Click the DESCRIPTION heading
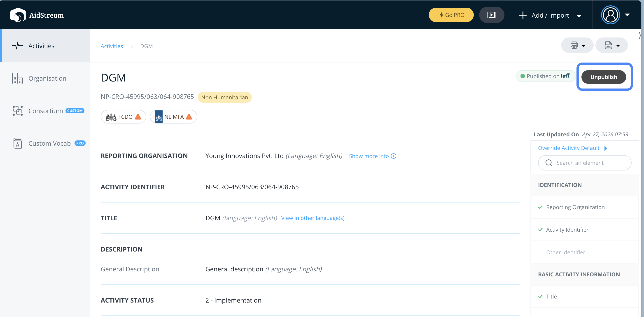Viewport: 644px width, 317px height. 121,249
